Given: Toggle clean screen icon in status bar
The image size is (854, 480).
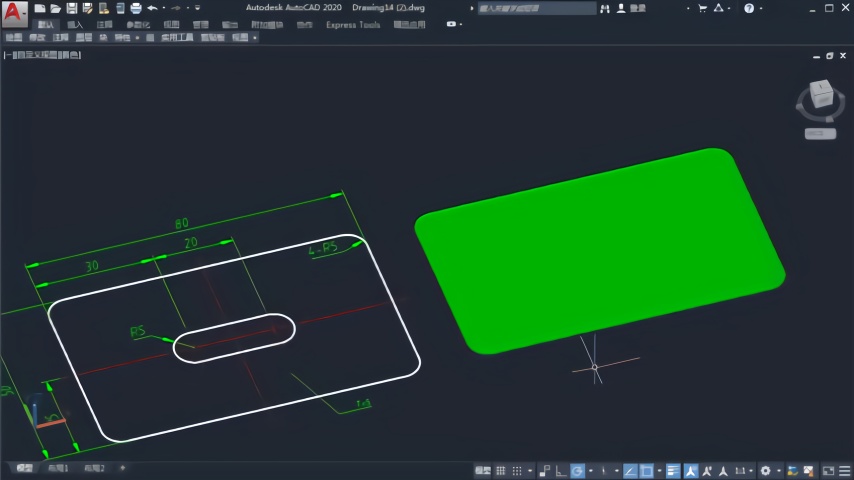Looking at the screenshot, I should pos(828,471).
